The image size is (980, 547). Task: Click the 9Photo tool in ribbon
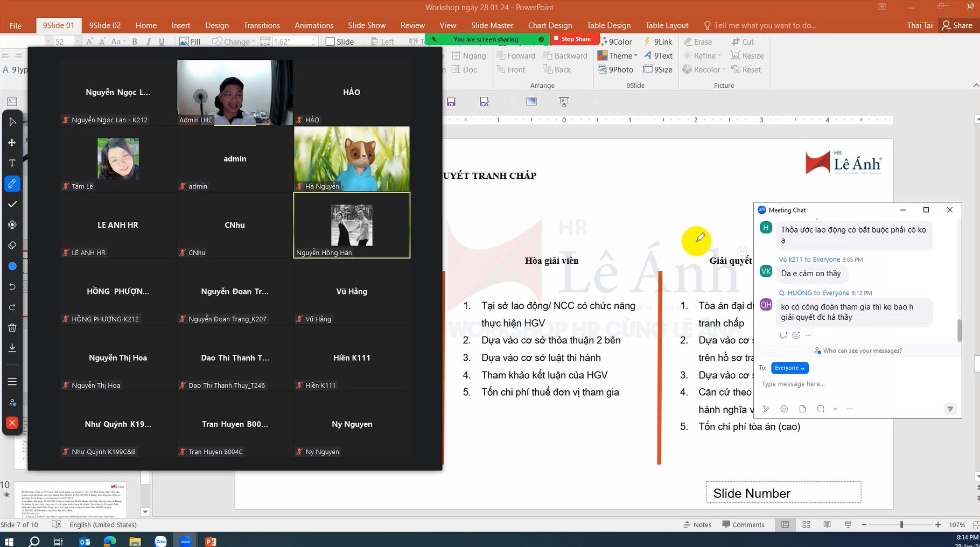[x=615, y=69]
